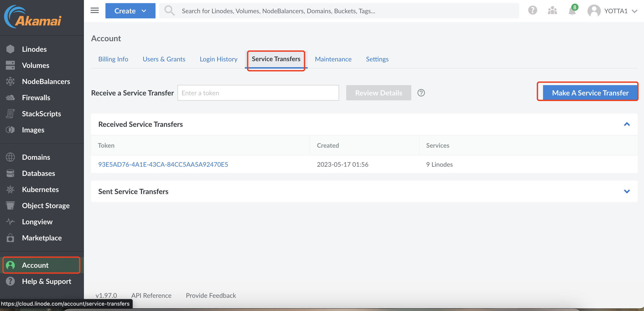Click the Databases sidebar icon
Image resolution: width=644 pixels, height=311 pixels.
tap(10, 173)
